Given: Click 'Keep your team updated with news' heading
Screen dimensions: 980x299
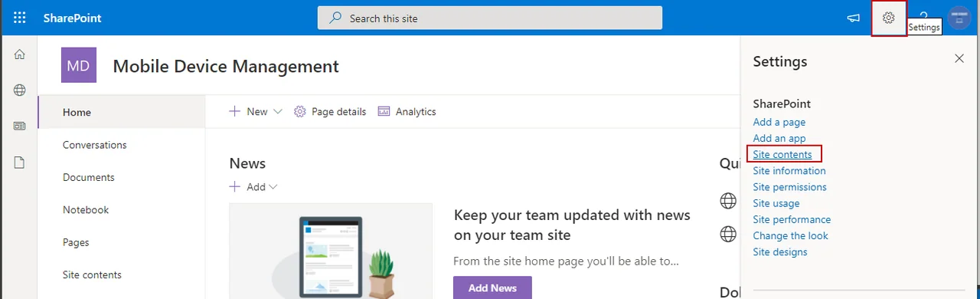Looking at the screenshot, I should 572,225.
